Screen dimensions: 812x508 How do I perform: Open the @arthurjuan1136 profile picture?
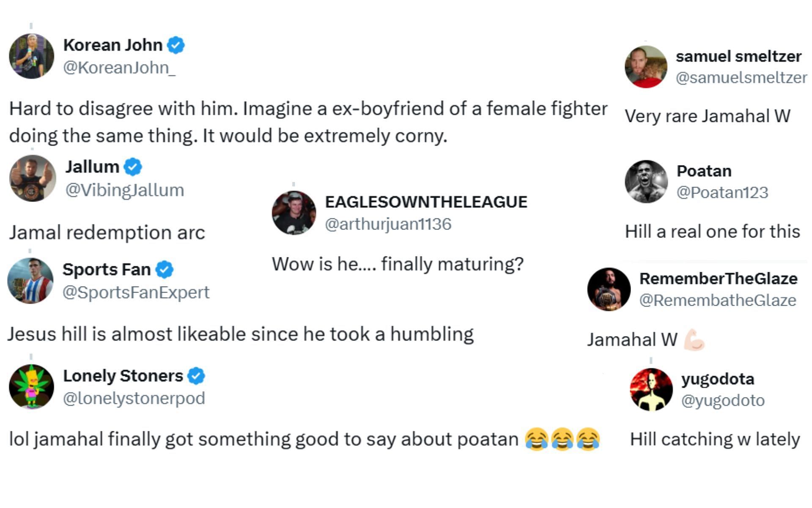click(294, 213)
